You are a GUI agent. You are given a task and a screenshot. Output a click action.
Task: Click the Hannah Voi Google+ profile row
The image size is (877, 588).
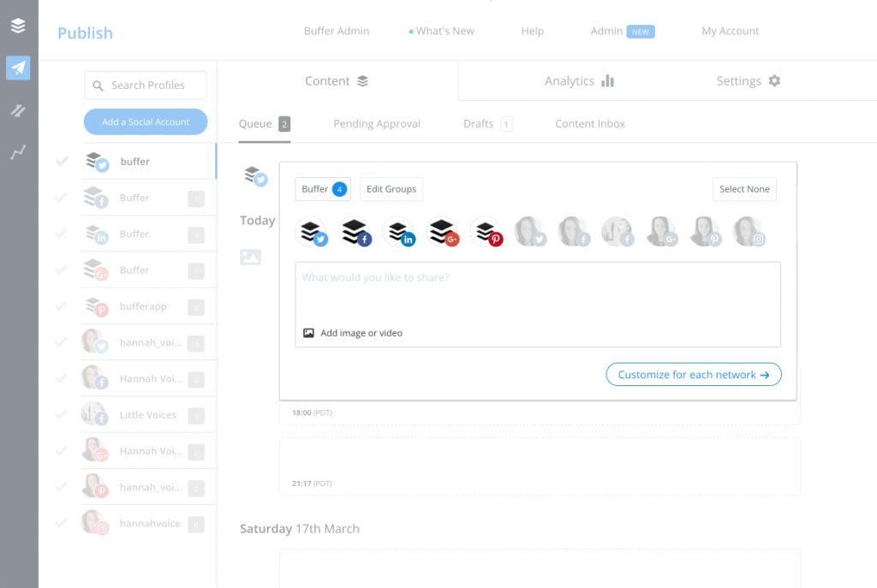pyautogui.click(x=148, y=451)
